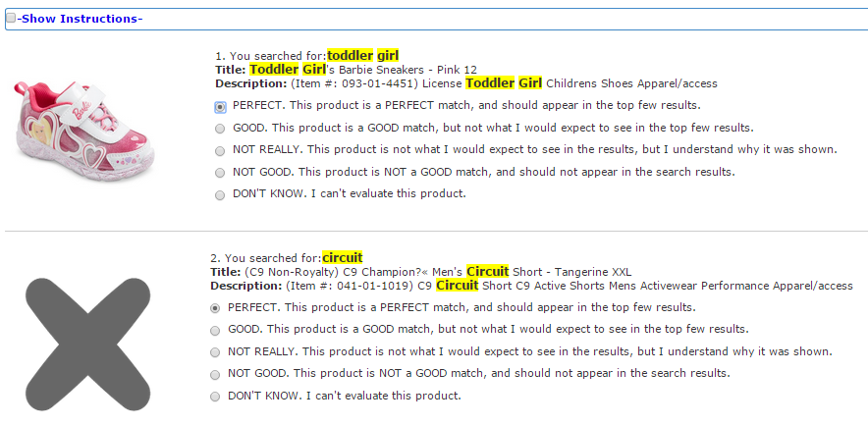Open the Show Instructions link text

click(80, 19)
